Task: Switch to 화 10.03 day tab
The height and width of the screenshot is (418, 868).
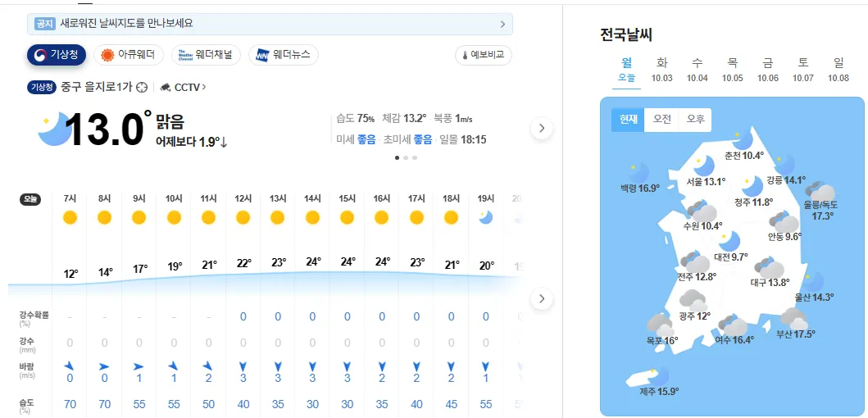Action: [661, 70]
